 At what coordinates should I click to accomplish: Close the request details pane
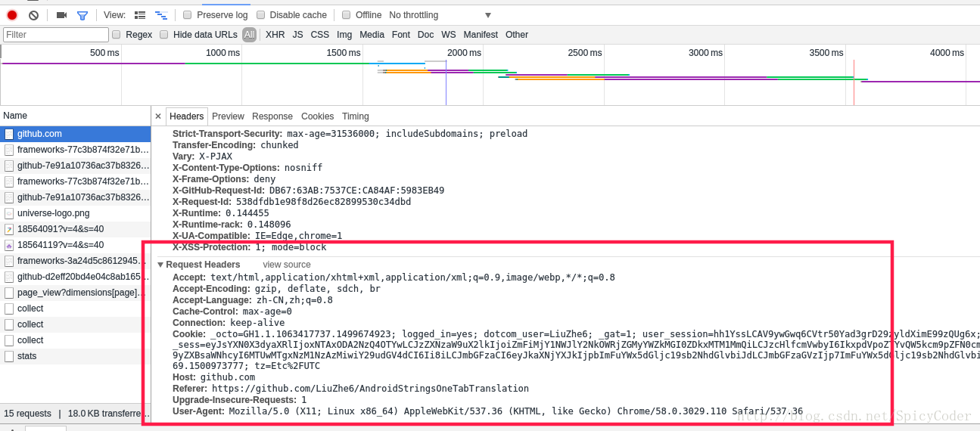tap(158, 116)
